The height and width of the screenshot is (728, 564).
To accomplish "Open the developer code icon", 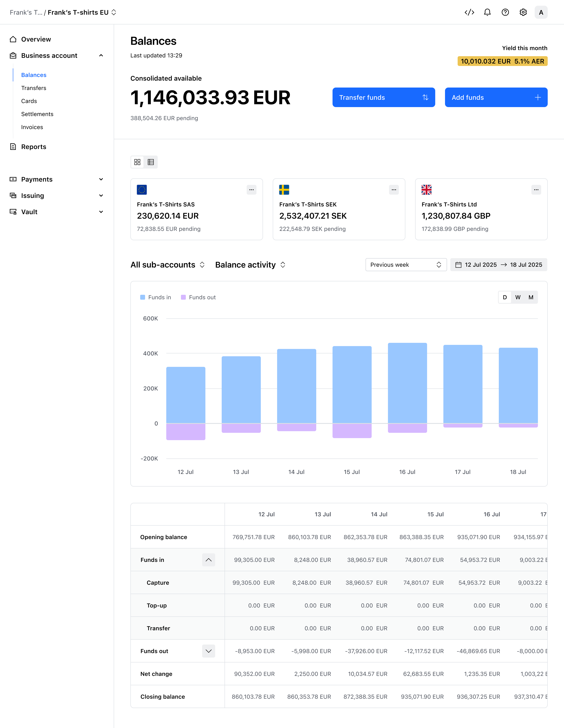I will (x=469, y=12).
